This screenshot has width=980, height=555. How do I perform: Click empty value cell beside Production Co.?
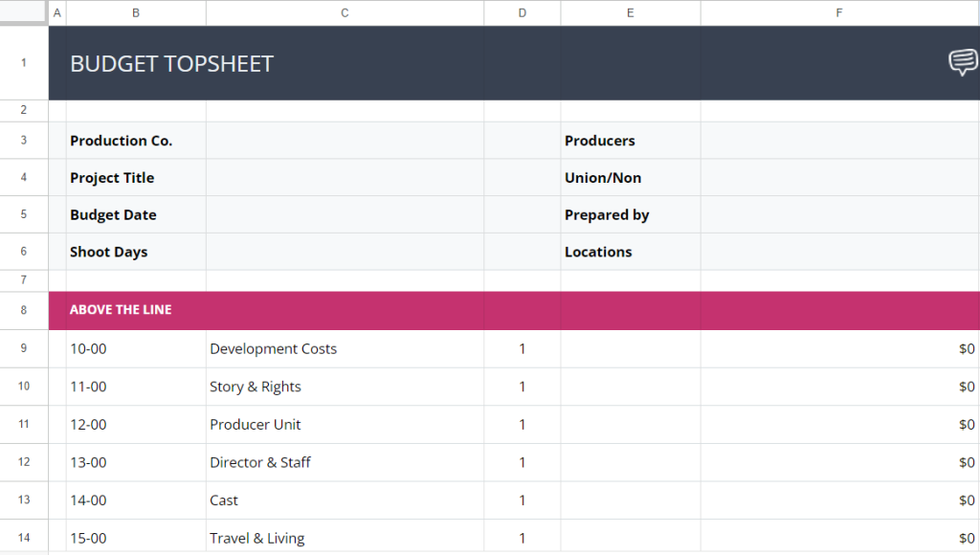point(345,141)
